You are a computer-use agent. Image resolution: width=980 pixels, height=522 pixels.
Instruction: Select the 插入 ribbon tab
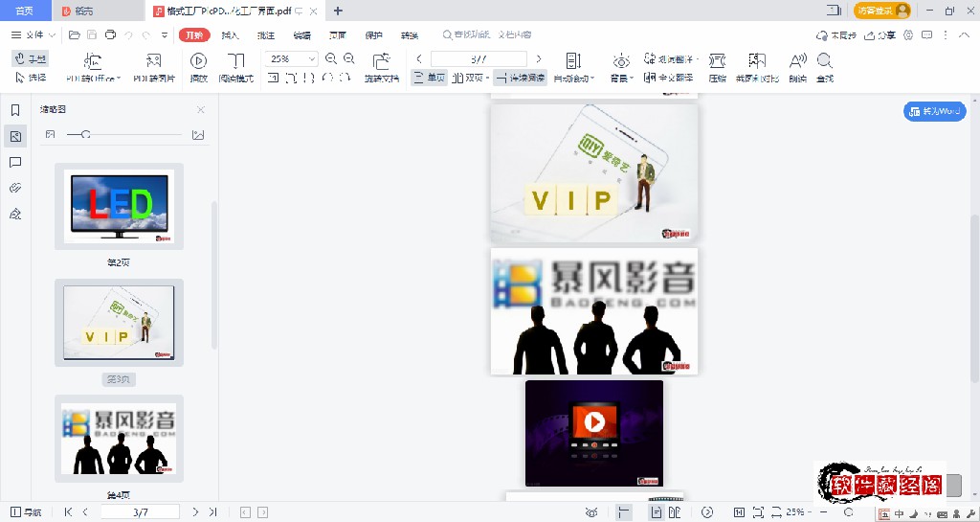(x=230, y=35)
